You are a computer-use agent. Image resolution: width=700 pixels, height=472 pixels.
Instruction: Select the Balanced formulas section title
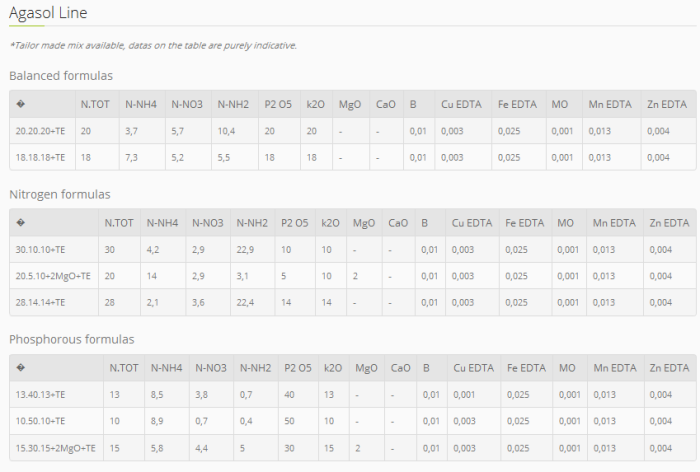tap(61, 76)
